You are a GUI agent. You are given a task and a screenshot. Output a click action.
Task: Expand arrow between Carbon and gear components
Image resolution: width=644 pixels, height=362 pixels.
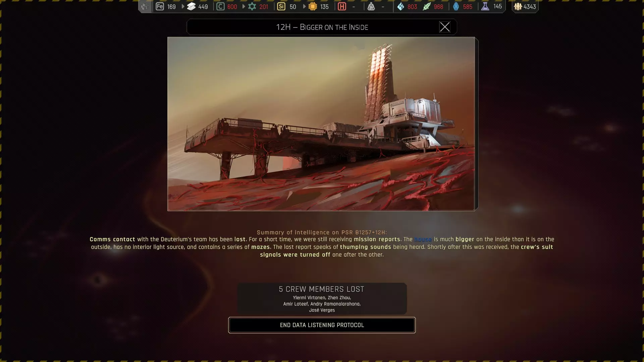(244, 6)
